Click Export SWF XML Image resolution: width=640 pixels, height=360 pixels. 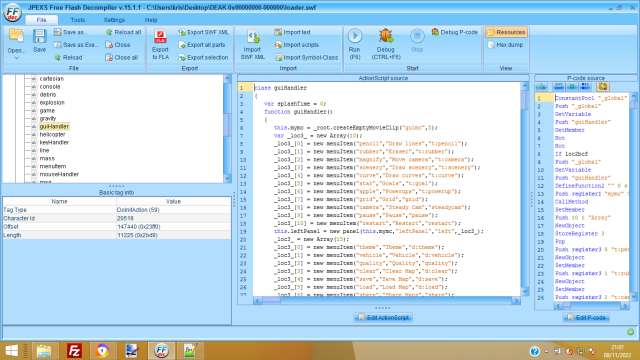[x=204, y=32]
